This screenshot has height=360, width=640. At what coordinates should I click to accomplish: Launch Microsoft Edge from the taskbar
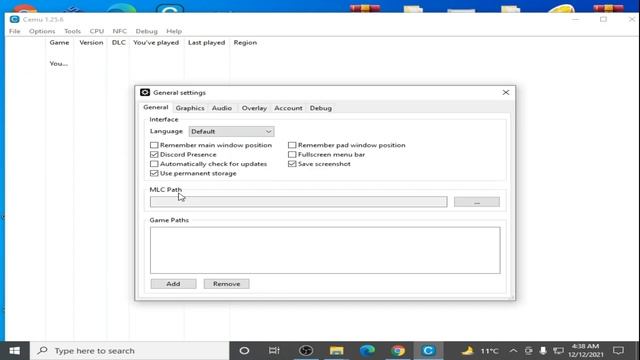tap(367, 351)
